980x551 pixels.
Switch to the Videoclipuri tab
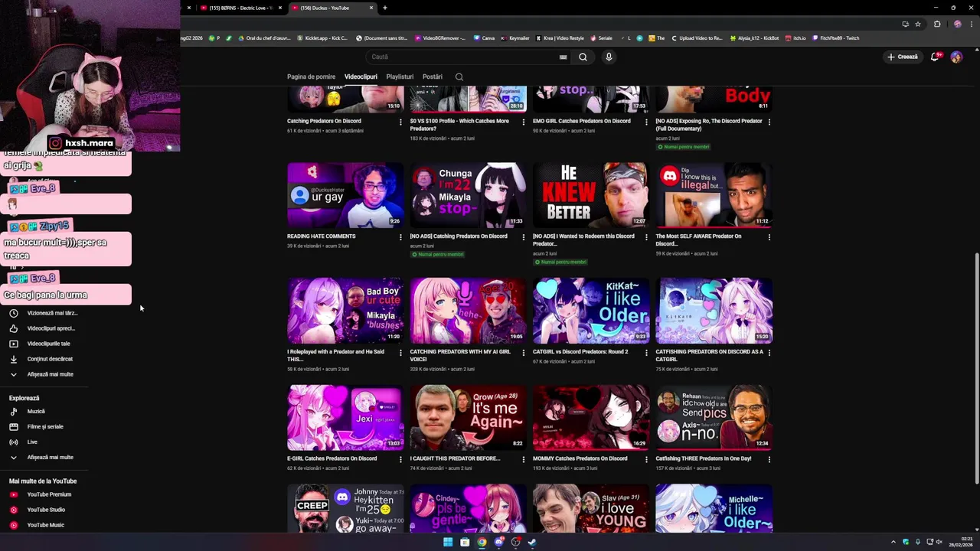pos(361,77)
